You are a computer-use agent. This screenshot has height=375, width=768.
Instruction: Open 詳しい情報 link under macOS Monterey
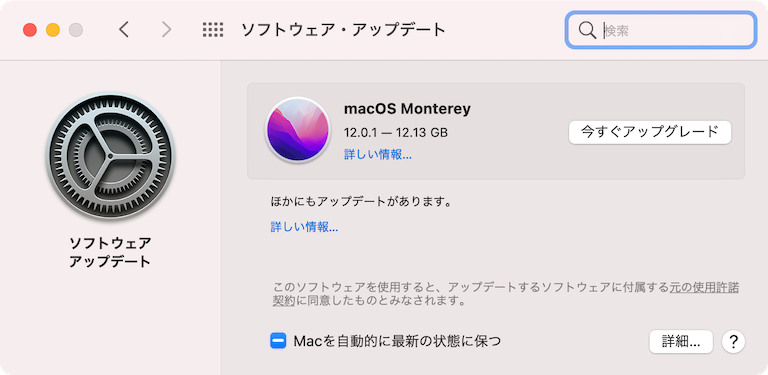378,155
